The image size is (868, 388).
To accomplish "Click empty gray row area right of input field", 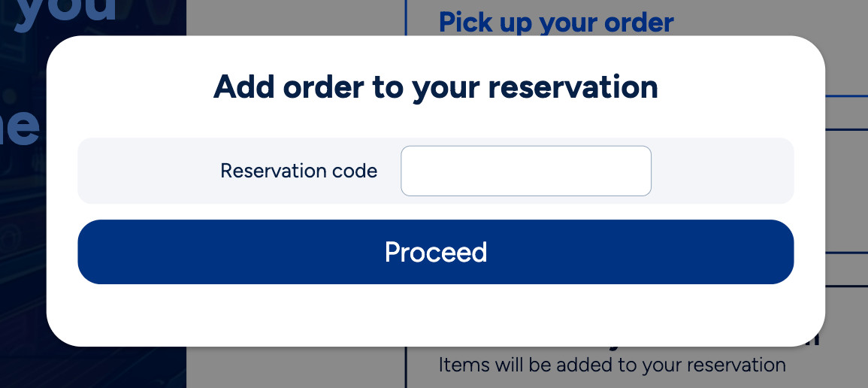I will [x=721, y=171].
